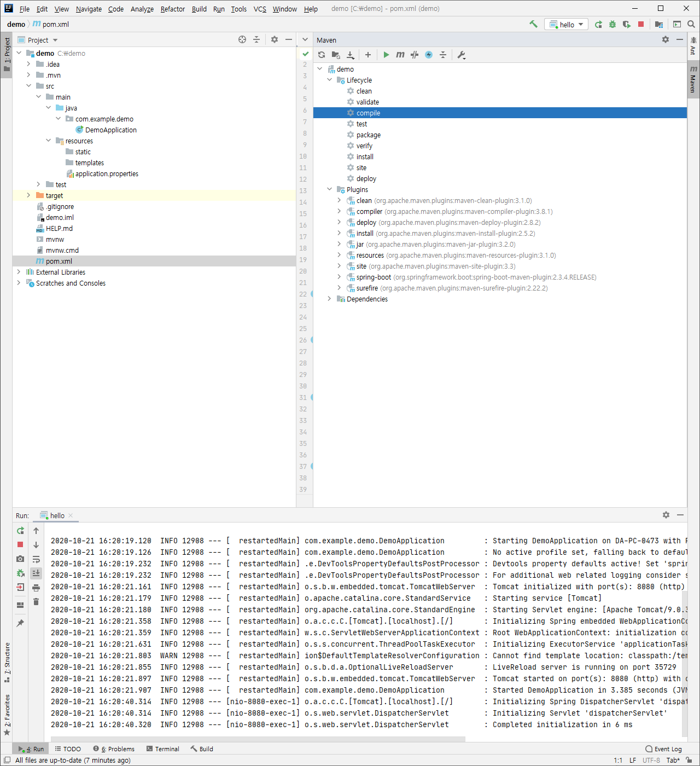Toggle Maven skip tests mode
Viewport: 700px width, 766px height.
pyautogui.click(x=429, y=55)
